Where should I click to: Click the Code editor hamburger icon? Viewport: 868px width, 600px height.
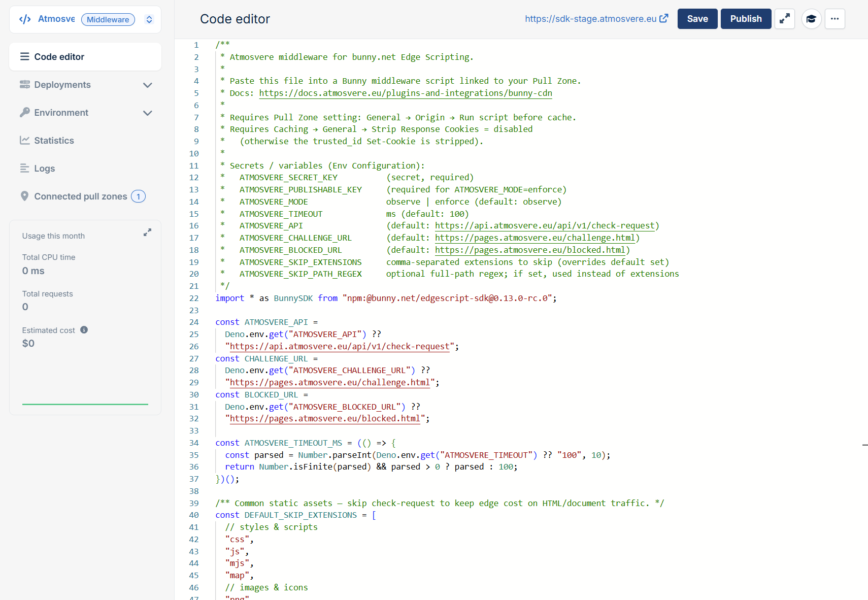24,56
